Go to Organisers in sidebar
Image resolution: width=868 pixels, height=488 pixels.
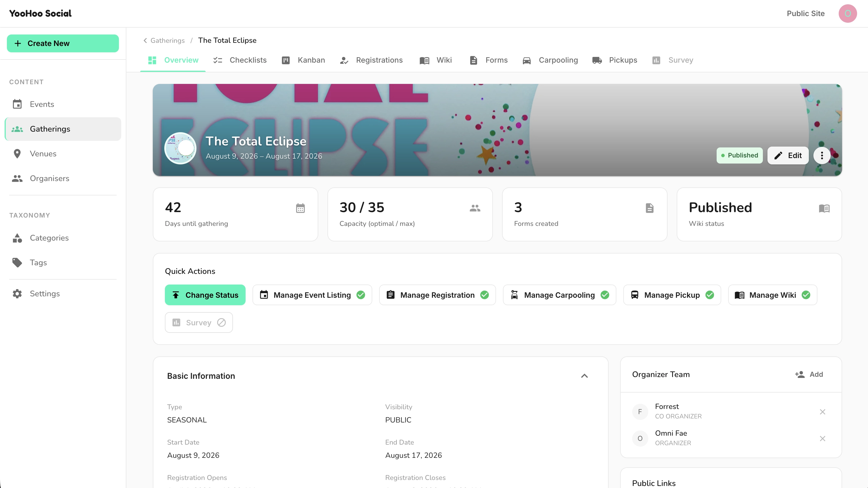(63, 178)
